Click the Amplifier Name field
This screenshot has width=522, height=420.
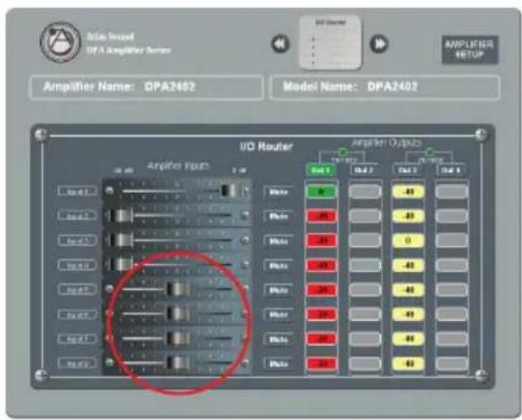146,87
